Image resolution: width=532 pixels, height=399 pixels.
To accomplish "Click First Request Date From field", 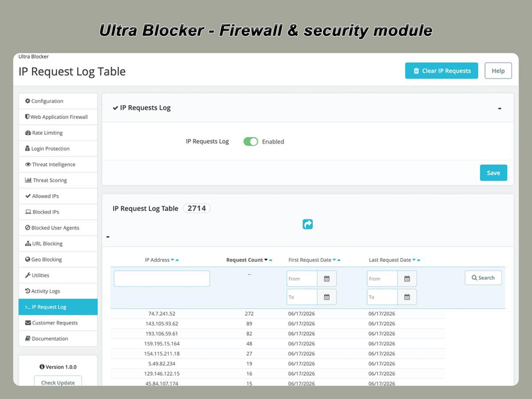I will pos(302,279).
